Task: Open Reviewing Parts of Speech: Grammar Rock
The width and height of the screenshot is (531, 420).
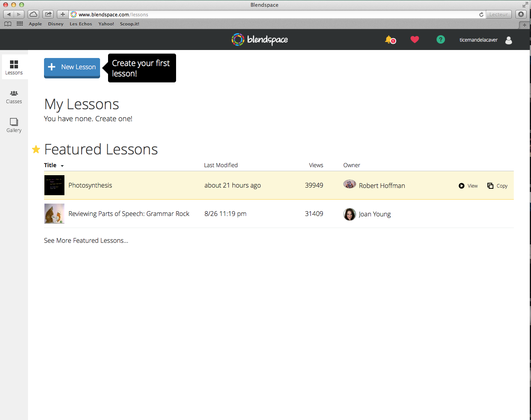Action: [129, 214]
